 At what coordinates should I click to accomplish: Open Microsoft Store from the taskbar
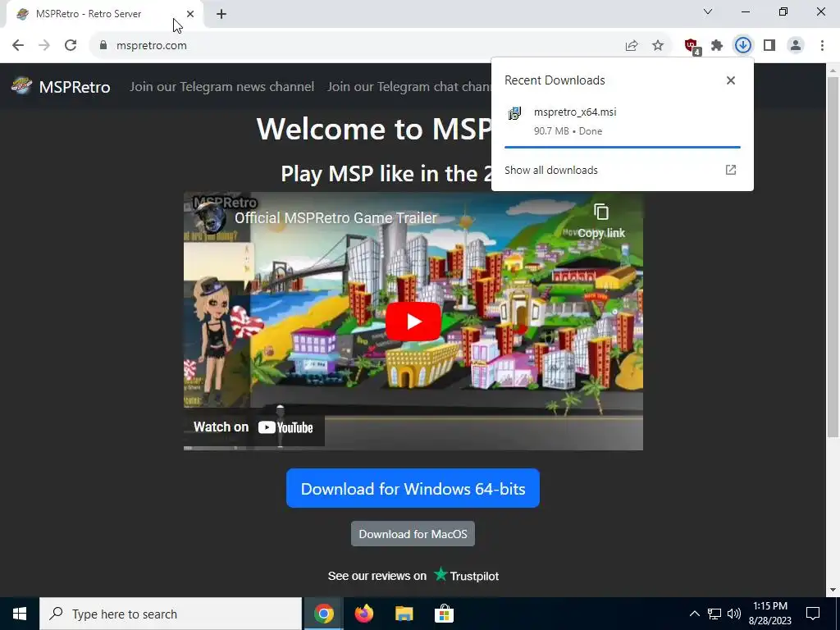pos(444,614)
